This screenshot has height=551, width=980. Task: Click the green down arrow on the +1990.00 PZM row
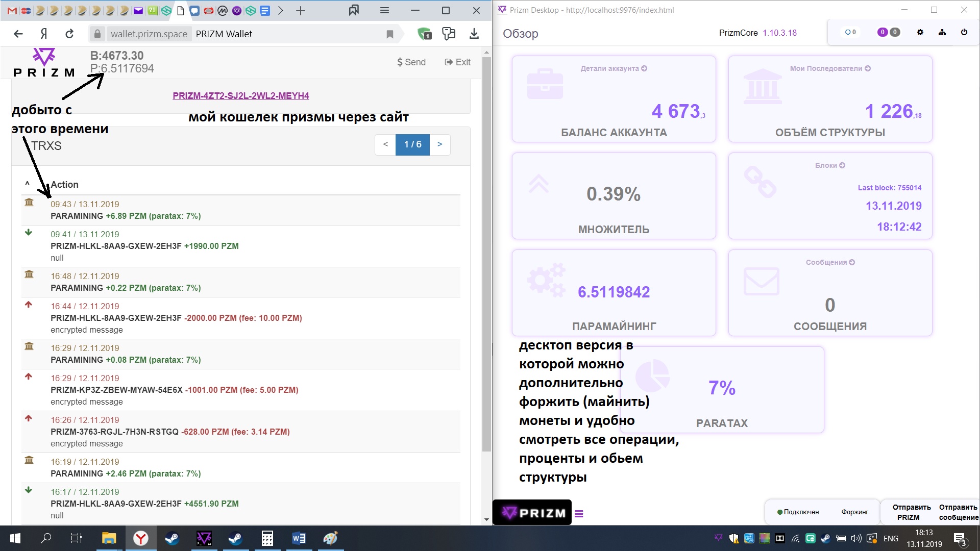coord(29,233)
